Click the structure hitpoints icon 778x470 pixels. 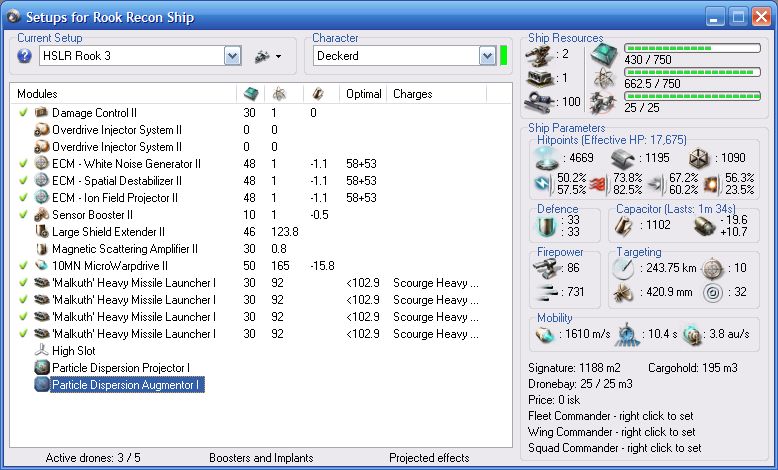pyautogui.click(x=700, y=158)
